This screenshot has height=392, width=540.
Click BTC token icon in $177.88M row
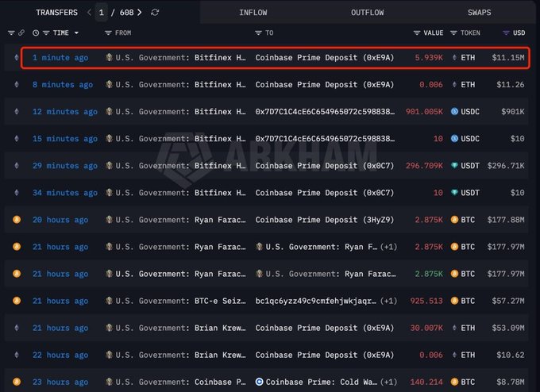(x=454, y=220)
